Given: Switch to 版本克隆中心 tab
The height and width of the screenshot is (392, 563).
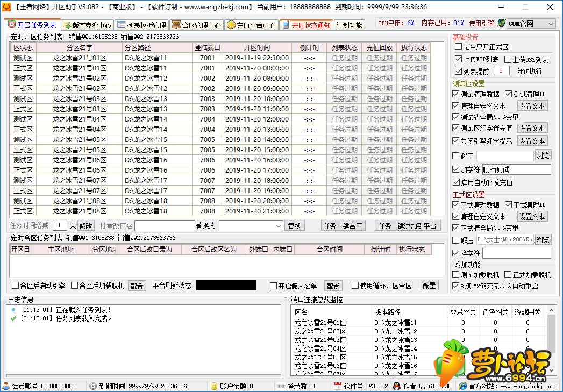Looking at the screenshot, I should (88, 25).
